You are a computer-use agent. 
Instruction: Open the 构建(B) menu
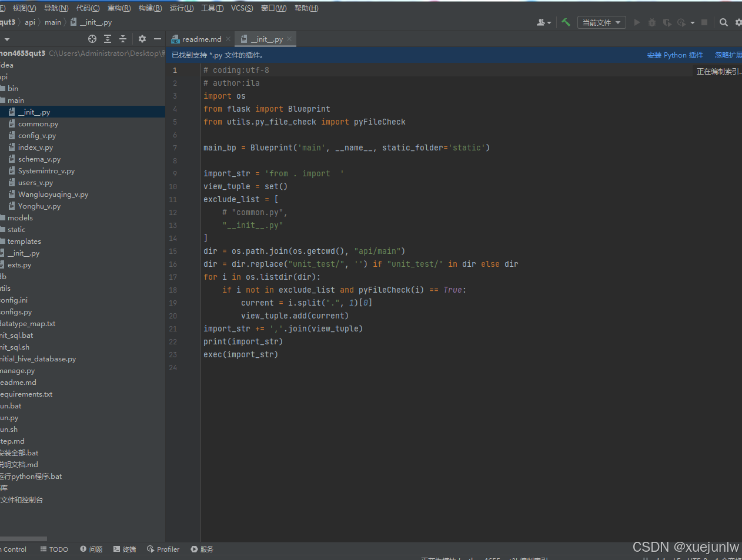click(x=150, y=8)
